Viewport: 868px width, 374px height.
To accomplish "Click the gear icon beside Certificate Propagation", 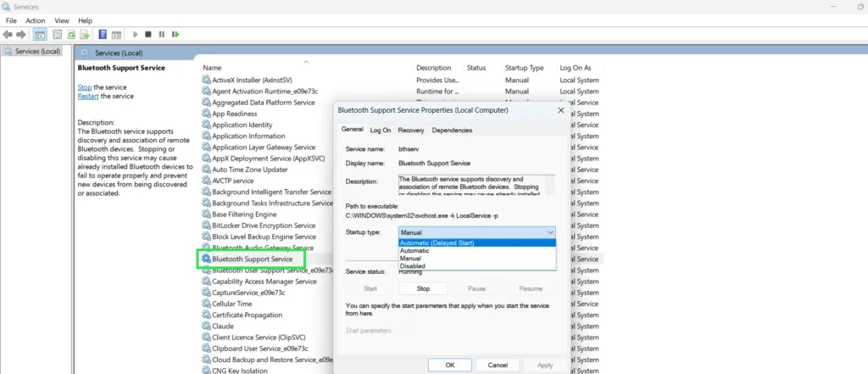I will coord(207,315).
